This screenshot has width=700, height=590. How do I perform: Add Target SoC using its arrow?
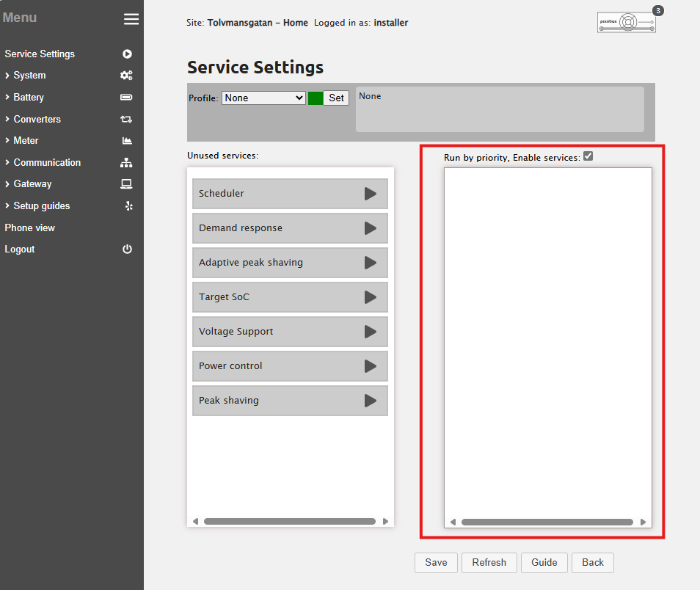click(370, 297)
